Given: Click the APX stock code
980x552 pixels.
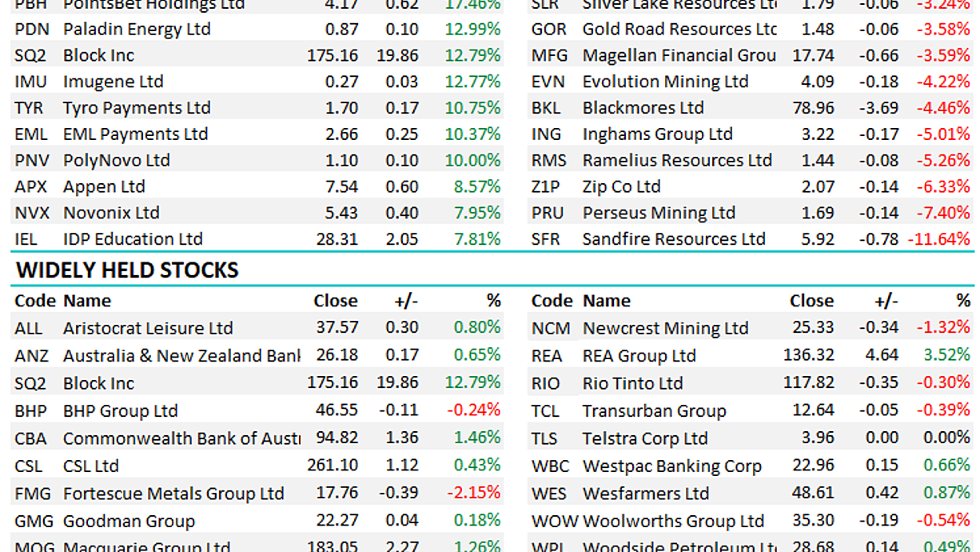Looking at the screenshot, I should click(31, 187).
